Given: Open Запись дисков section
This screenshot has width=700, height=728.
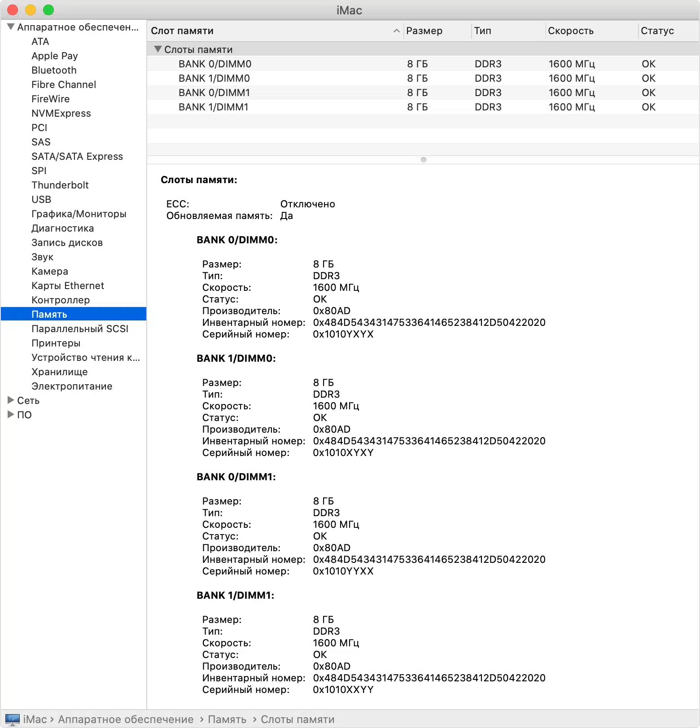Looking at the screenshot, I should tap(67, 242).
